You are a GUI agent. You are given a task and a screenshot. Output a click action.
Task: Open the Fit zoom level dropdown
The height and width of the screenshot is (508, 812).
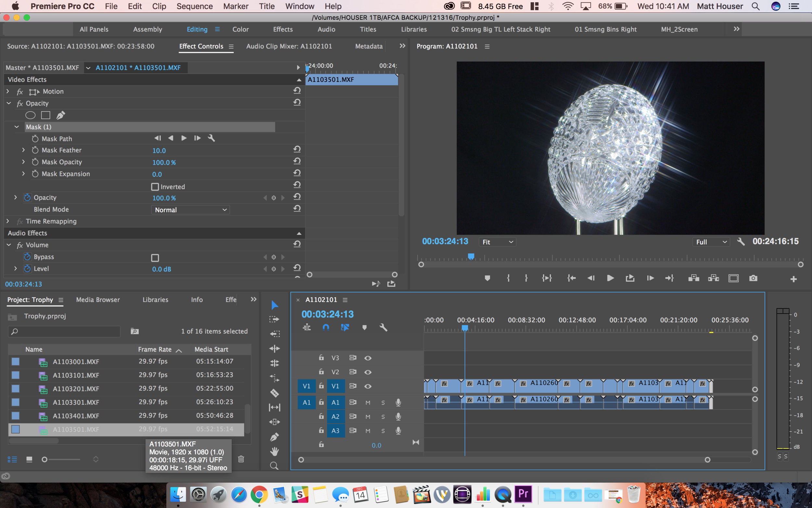[x=497, y=242]
